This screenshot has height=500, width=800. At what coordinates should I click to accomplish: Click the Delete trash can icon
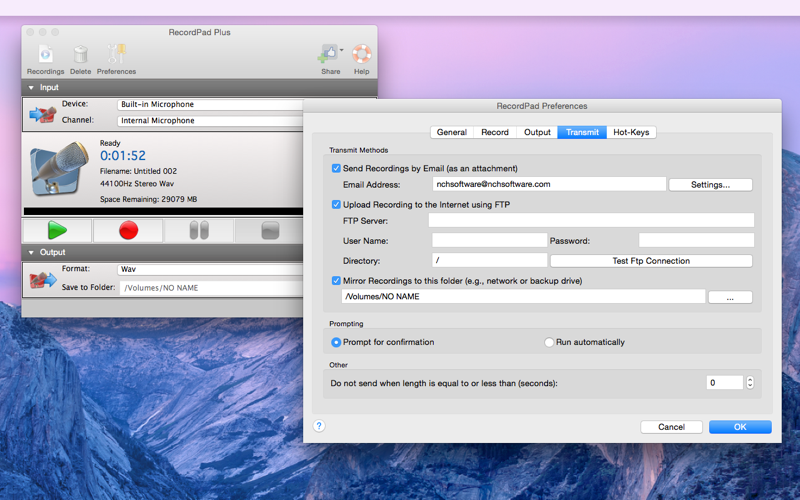coord(80,54)
